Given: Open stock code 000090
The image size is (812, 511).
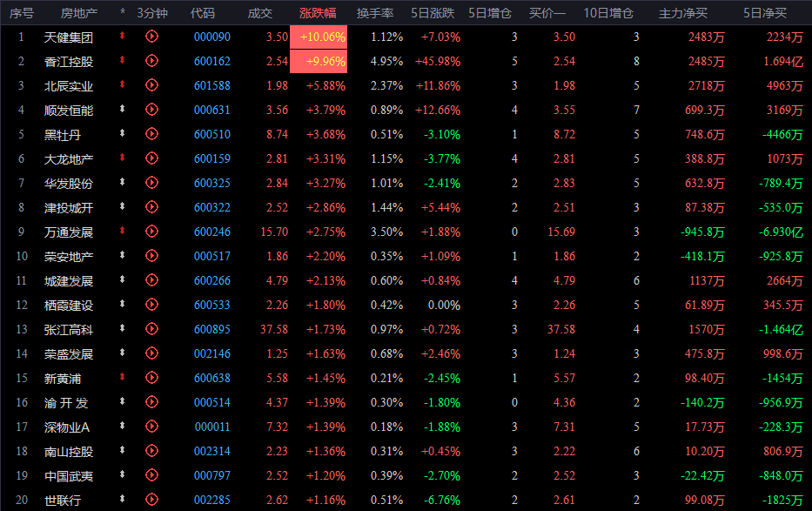Looking at the screenshot, I should pos(212,37).
